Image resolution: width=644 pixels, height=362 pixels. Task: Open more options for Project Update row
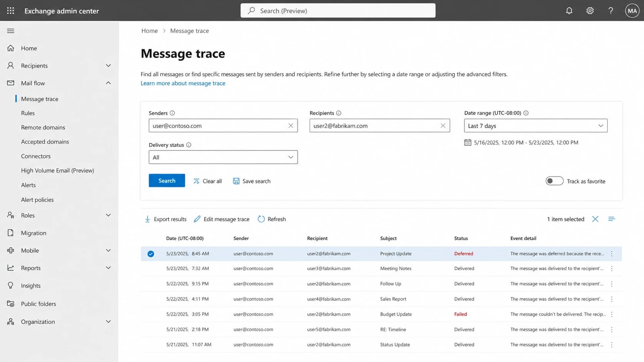pos(612,254)
